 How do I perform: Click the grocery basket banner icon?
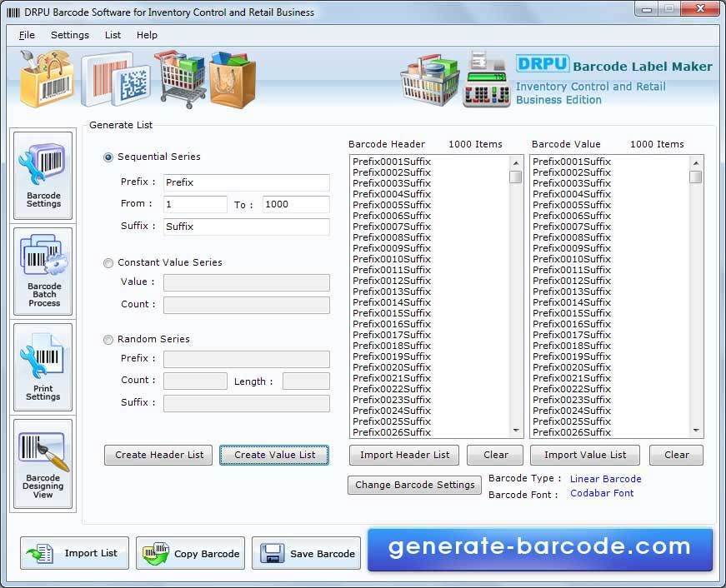(430, 81)
